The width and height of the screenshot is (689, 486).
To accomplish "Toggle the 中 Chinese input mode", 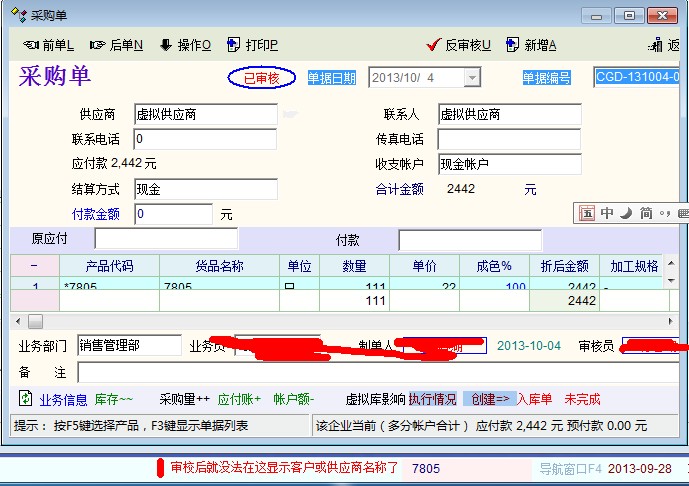I will (x=607, y=213).
